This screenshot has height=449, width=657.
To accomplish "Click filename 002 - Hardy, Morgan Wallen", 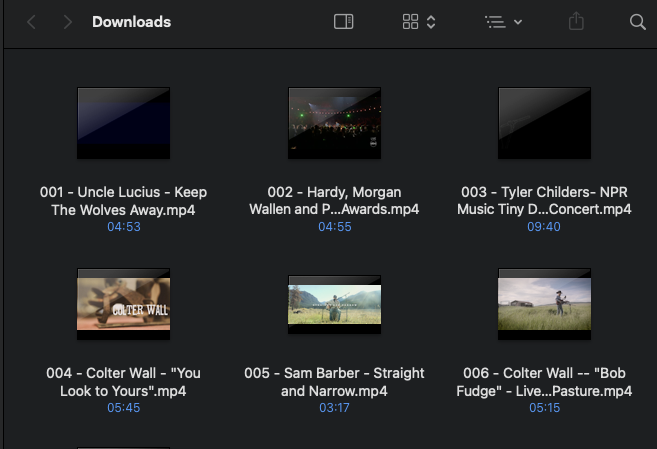I will pos(334,201).
